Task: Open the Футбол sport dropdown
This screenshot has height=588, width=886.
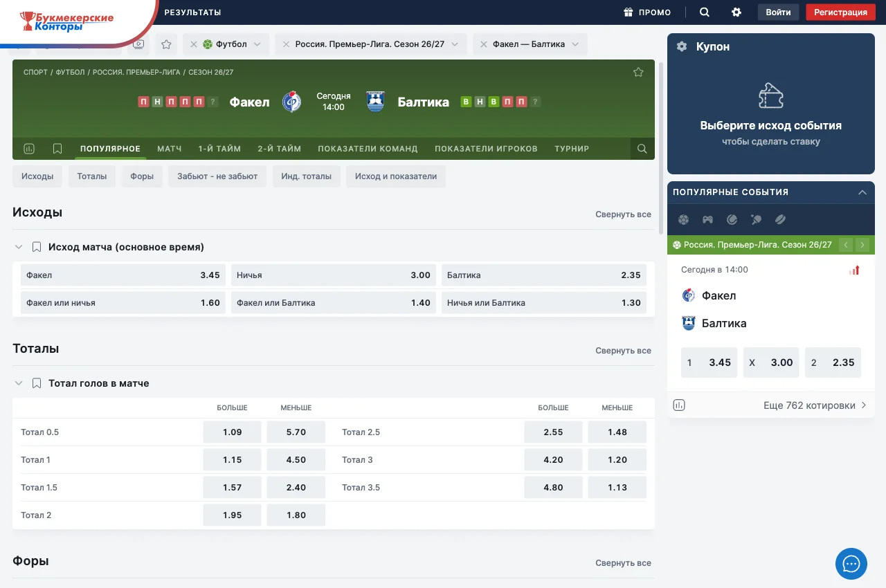Action: click(x=257, y=44)
